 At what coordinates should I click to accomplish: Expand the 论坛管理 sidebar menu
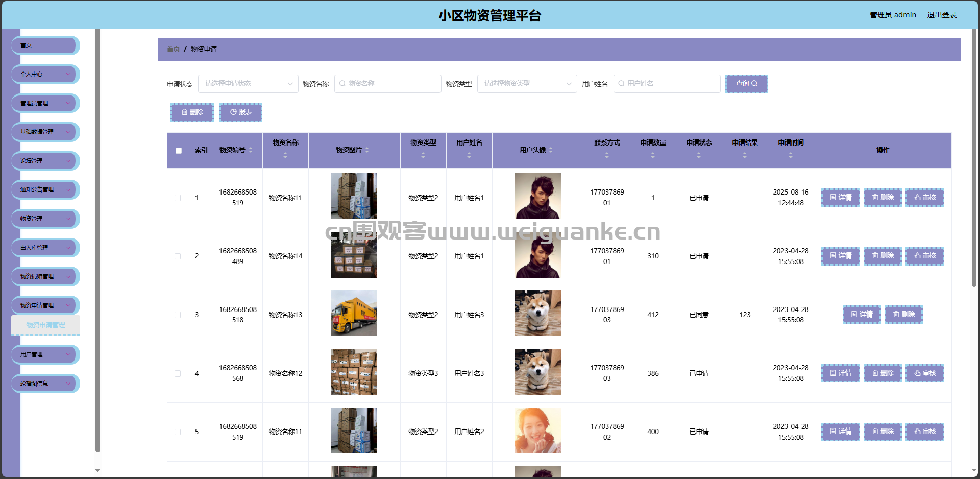pyautogui.click(x=45, y=161)
